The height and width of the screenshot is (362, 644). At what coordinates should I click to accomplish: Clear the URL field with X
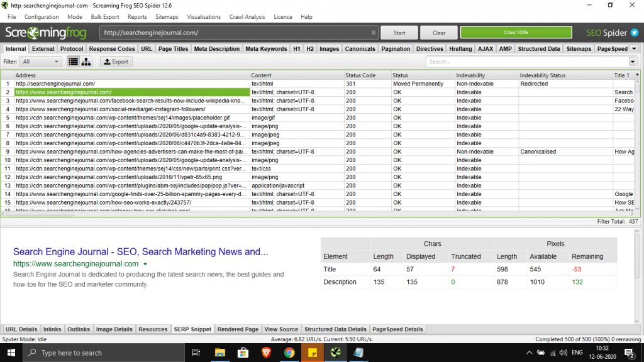click(x=374, y=33)
